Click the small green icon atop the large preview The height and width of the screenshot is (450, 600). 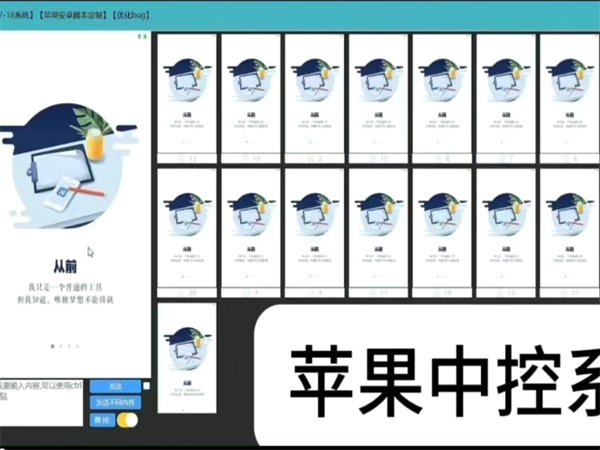142,36
